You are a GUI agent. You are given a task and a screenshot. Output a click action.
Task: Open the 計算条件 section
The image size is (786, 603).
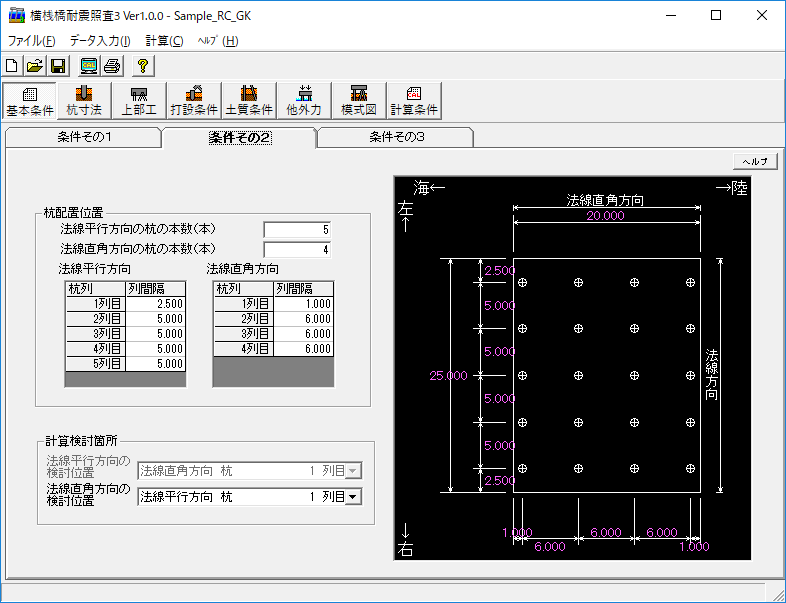(414, 101)
